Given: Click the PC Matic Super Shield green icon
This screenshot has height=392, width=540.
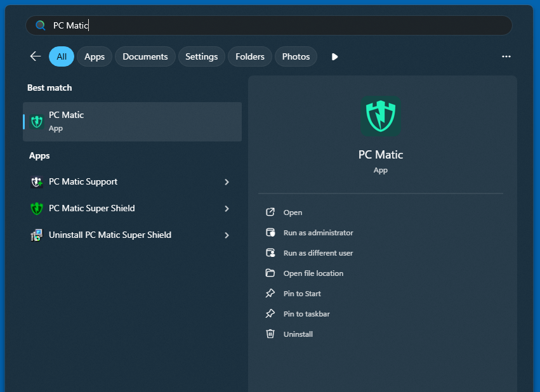Looking at the screenshot, I should [37, 208].
